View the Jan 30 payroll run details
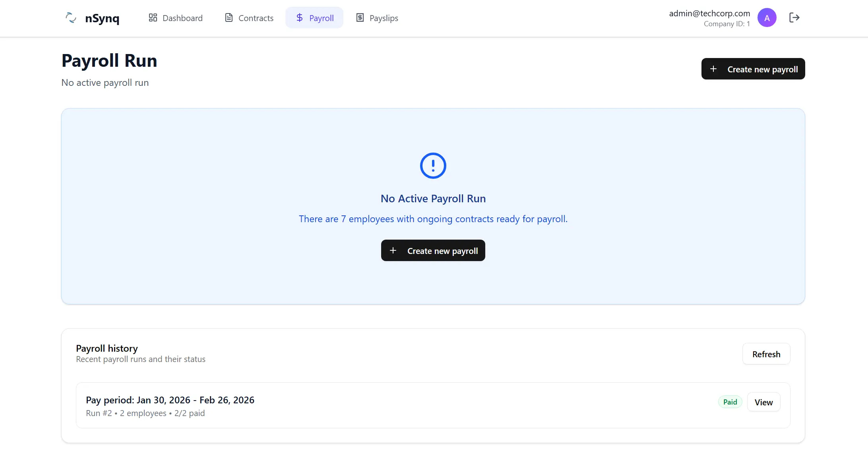Viewport: 868px width, 455px height. click(763, 402)
